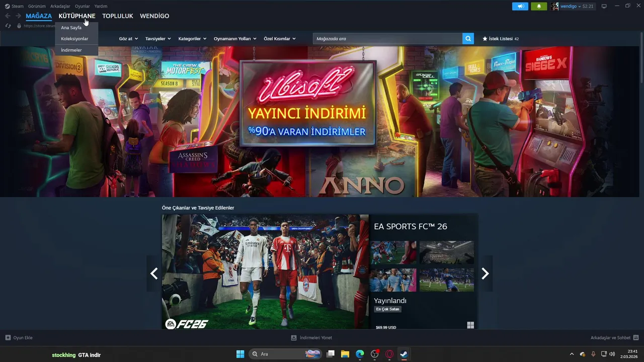Switch to Big Picture mode monitor icon
644x362 pixels.
604,6
